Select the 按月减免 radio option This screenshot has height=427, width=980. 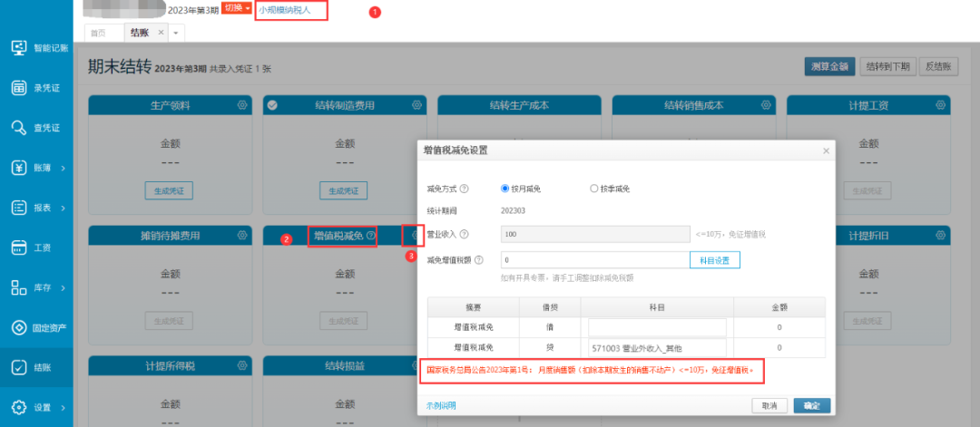click(505, 189)
